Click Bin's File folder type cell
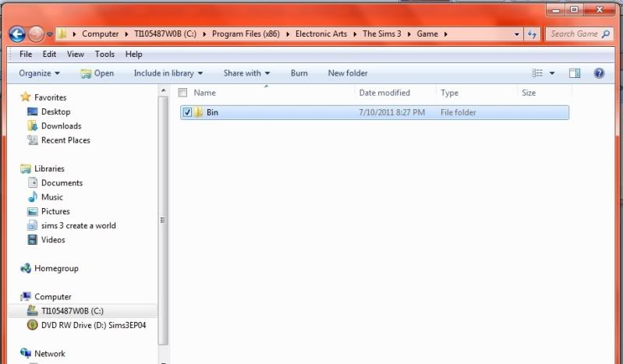 click(x=458, y=112)
